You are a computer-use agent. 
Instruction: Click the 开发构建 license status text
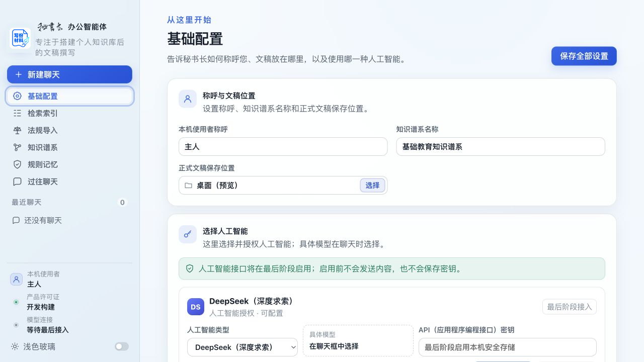41,307
